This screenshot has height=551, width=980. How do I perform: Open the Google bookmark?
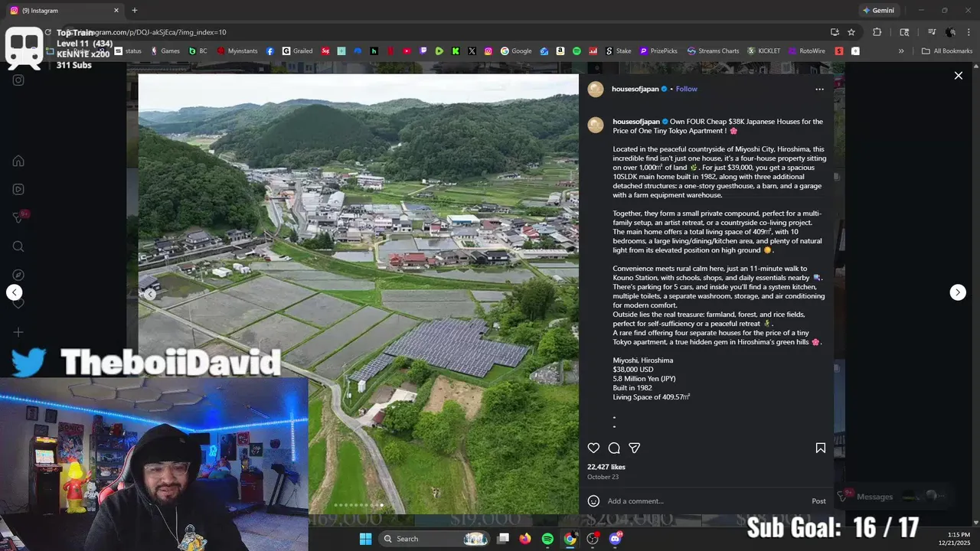(x=517, y=51)
